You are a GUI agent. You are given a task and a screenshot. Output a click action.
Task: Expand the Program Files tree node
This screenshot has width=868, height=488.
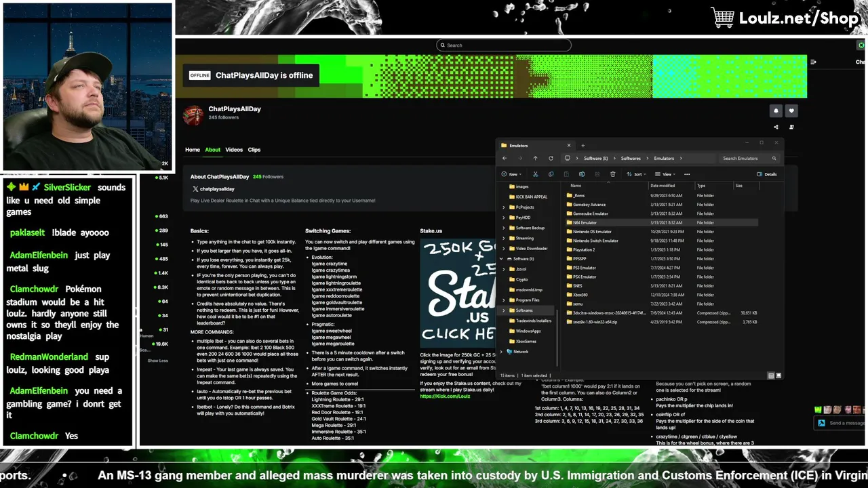pos(504,300)
